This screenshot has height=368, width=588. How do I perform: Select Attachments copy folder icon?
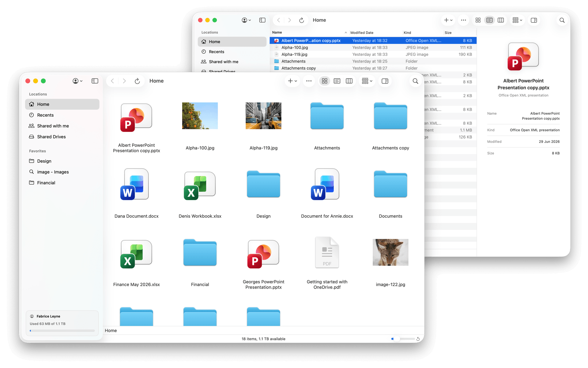(390, 116)
